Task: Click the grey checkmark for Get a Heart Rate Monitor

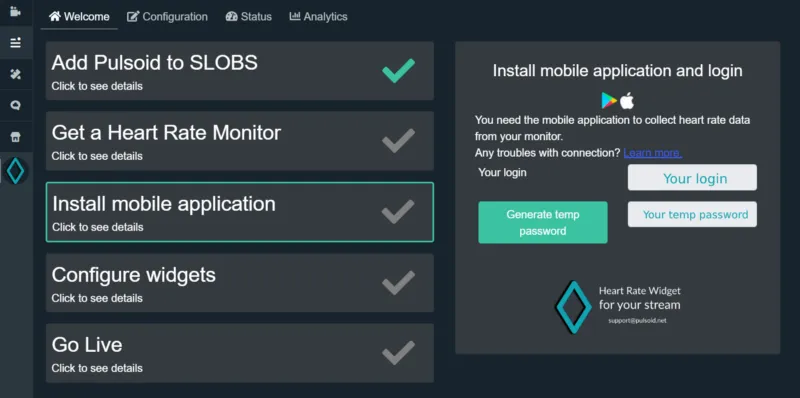Action: pyautogui.click(x=398, y=141)
